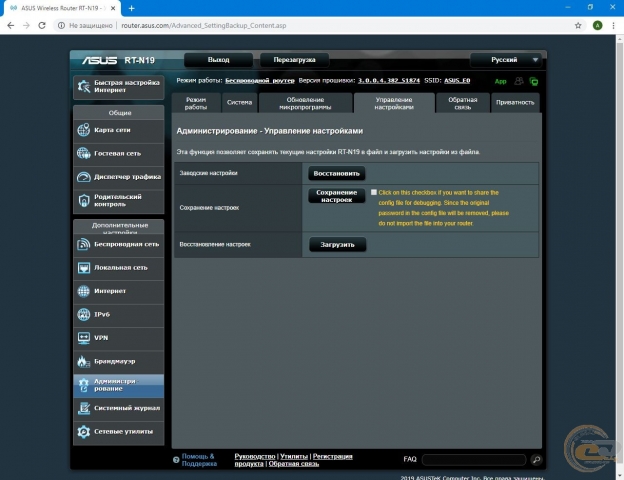The width and height of the screenshot is (624, 480).
Task: Click the connected users icon
Action: pos(519,81)
